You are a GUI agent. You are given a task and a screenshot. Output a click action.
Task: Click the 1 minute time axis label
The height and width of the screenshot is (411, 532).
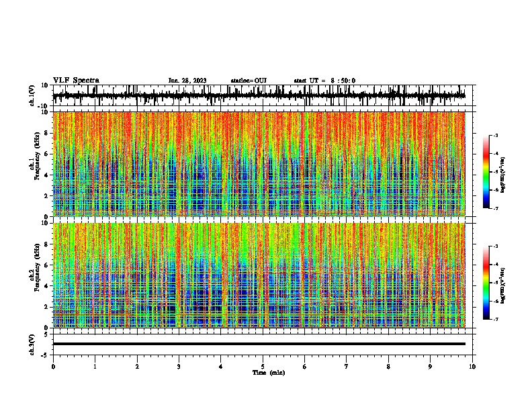coord(95,367)
